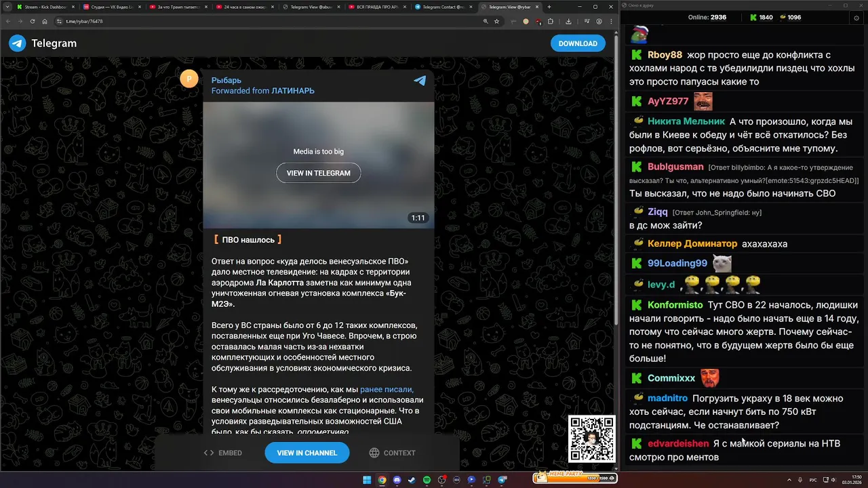
Task: Click the emote in the AyYZ977 message
Action: pos(703,101)
